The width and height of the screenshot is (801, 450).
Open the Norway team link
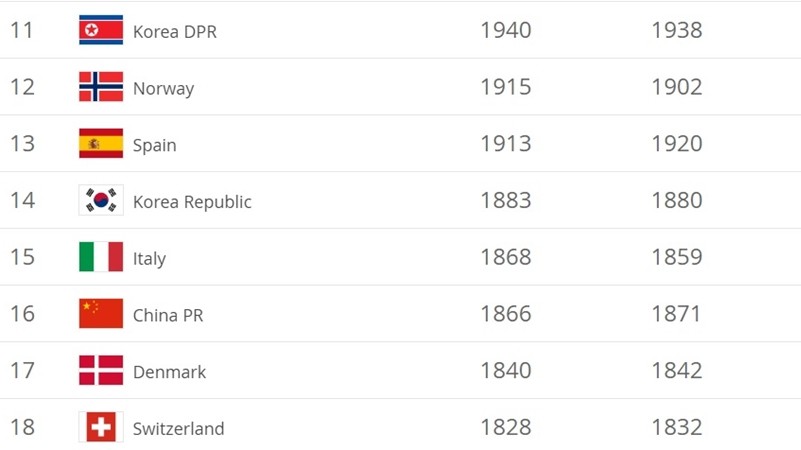[163, 89]
